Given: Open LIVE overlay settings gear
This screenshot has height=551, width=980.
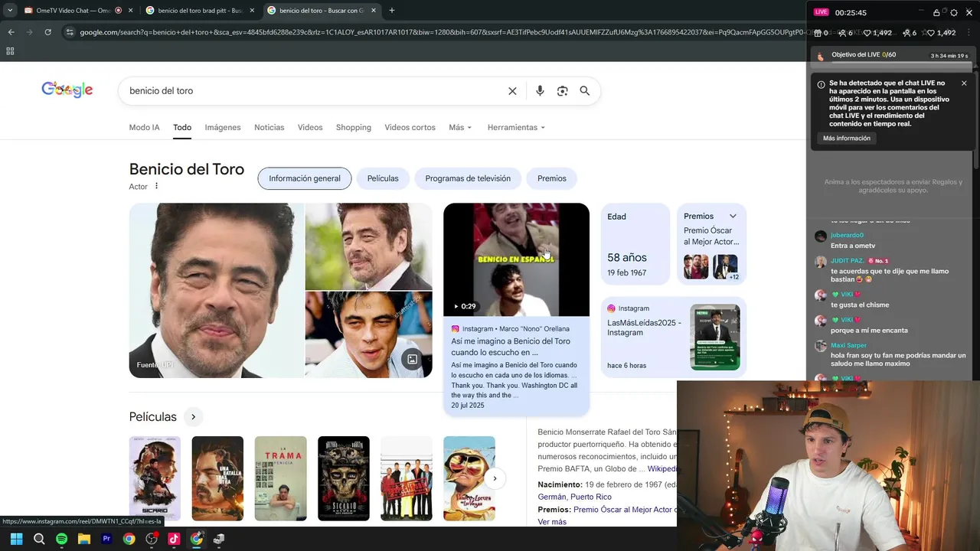Looking at the screenshot, I should point(954,12).
